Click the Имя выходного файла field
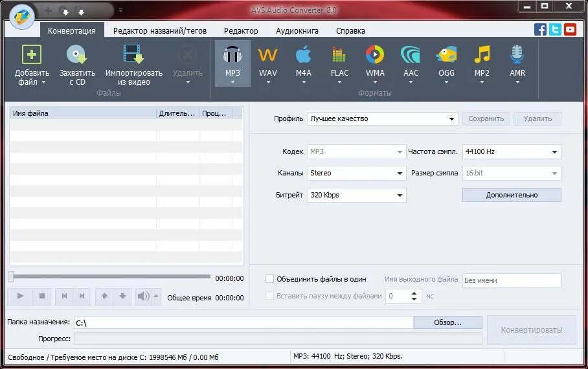 pyautogui.click(x=512, y=280)
